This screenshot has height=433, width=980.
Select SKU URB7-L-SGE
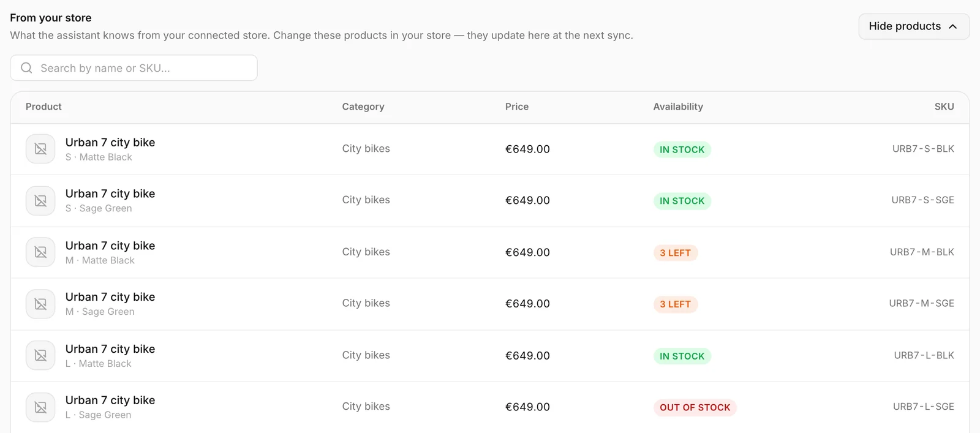pos(923,407)
